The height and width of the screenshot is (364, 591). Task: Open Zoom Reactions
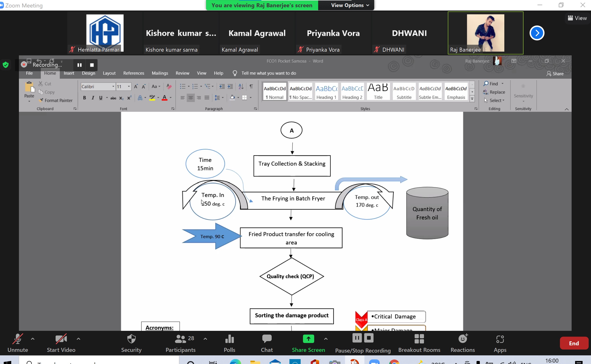point(463,343)
